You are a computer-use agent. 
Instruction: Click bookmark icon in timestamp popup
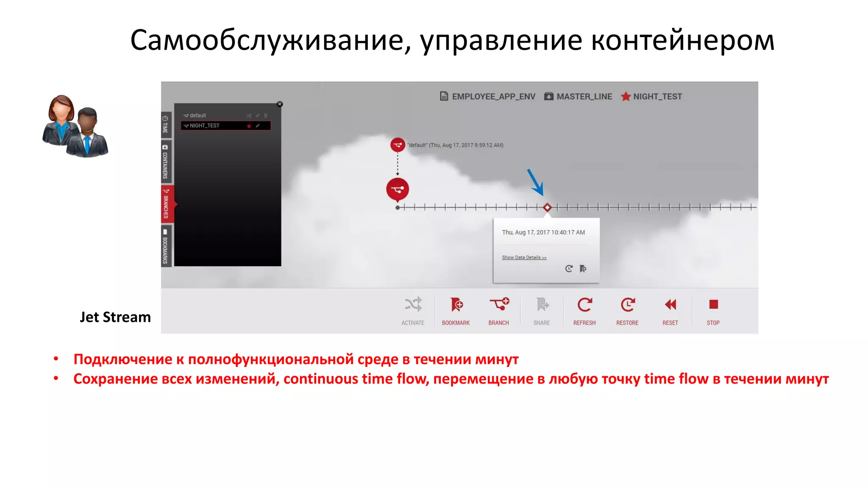tap(583, 269)
